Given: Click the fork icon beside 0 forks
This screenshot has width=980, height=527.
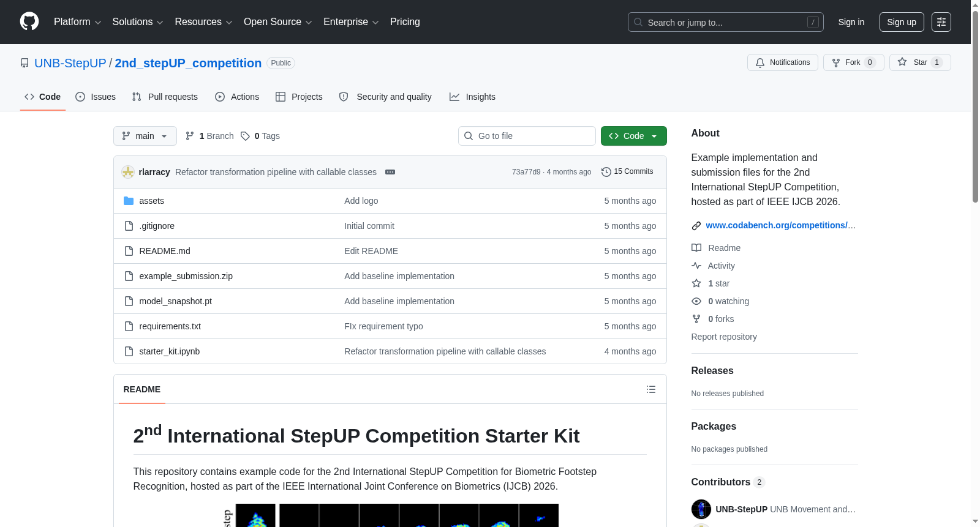Looking at the screenshot, I should coord(696,319).
